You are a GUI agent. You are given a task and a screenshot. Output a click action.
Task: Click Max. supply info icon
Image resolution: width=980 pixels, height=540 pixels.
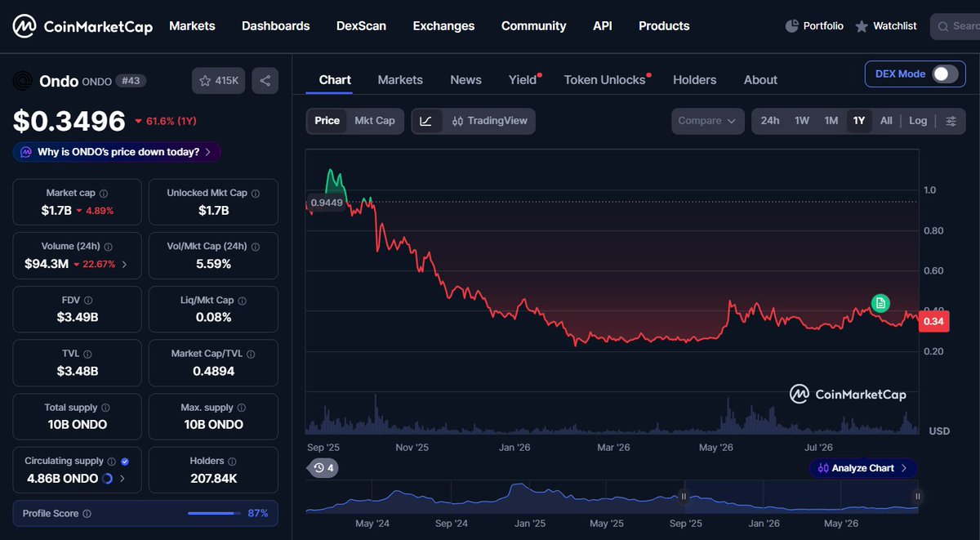click(x=242, y=408)
